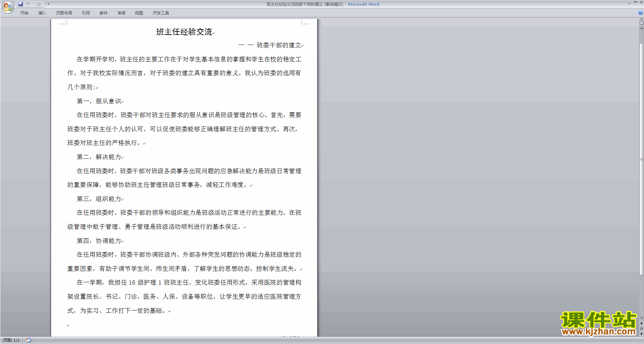
Task: Open Word Help with the blue question mark
Action: [640, 13]
